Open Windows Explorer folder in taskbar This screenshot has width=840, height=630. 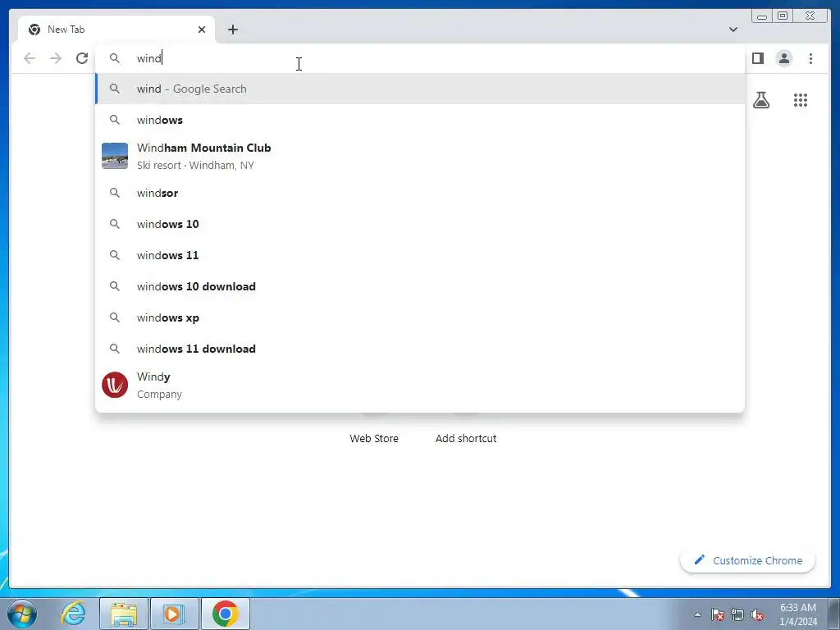(x=124, y=614)
